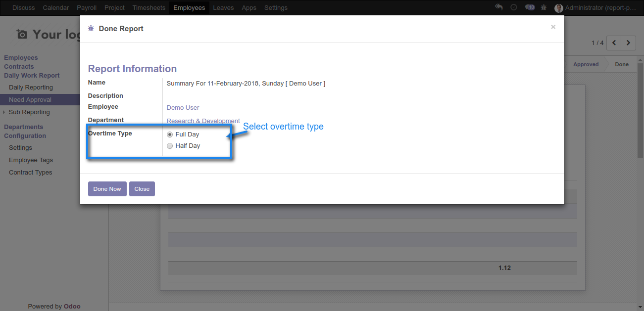Click the record pager 1 / 4
Image resolution: width=644 pixels, height=311 pixels.
click(597, 43)
